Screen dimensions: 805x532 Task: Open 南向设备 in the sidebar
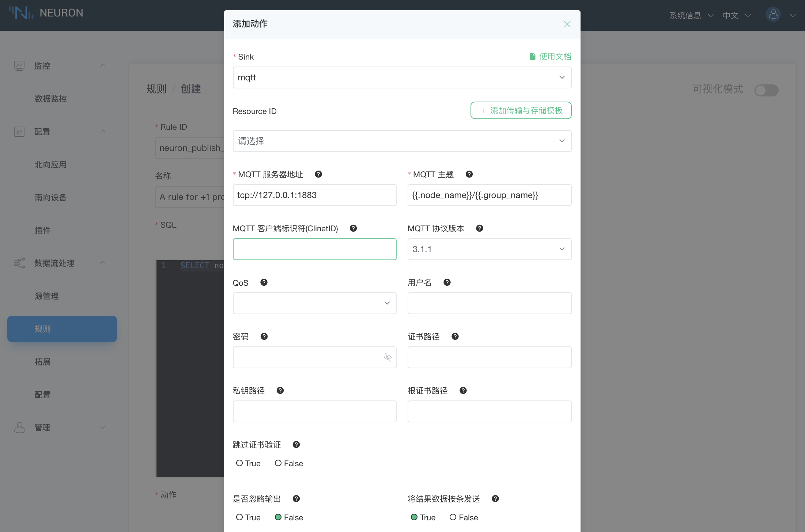pyautogui.click(x=50, y=197)
